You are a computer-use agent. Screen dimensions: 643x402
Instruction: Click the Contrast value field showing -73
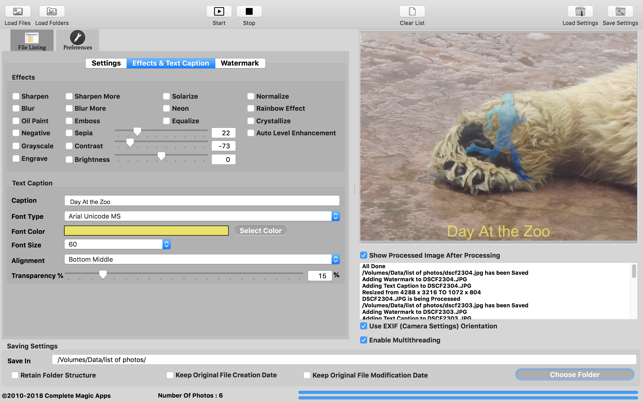point(223,146)
